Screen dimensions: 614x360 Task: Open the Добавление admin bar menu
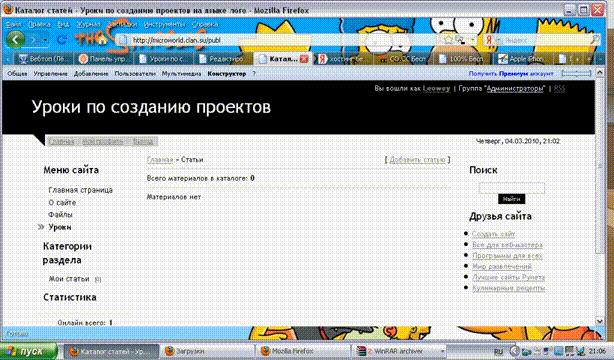pos(91,74)
